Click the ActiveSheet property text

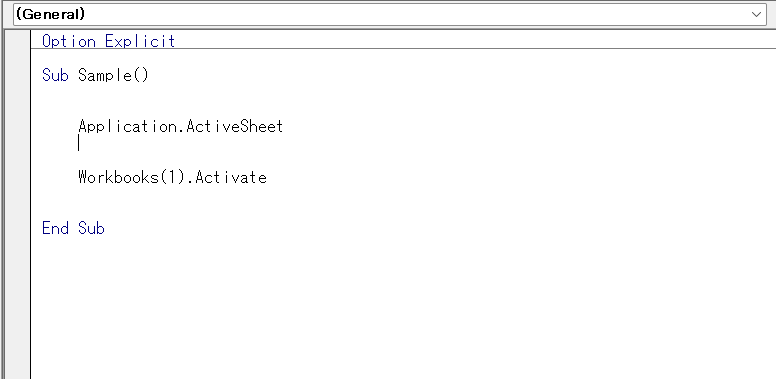235,127
